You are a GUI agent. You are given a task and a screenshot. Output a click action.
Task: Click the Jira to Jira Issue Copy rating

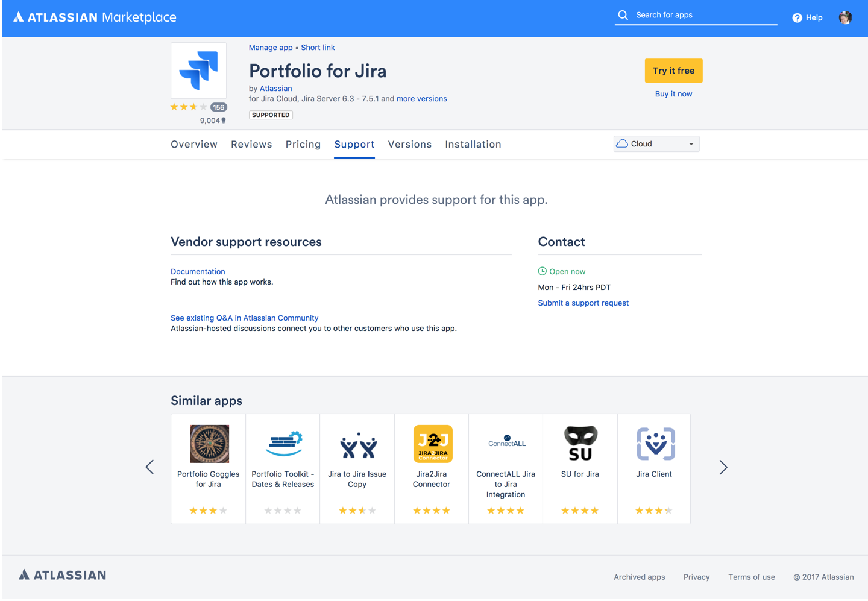pyautogui.click(x=357, y=511)
